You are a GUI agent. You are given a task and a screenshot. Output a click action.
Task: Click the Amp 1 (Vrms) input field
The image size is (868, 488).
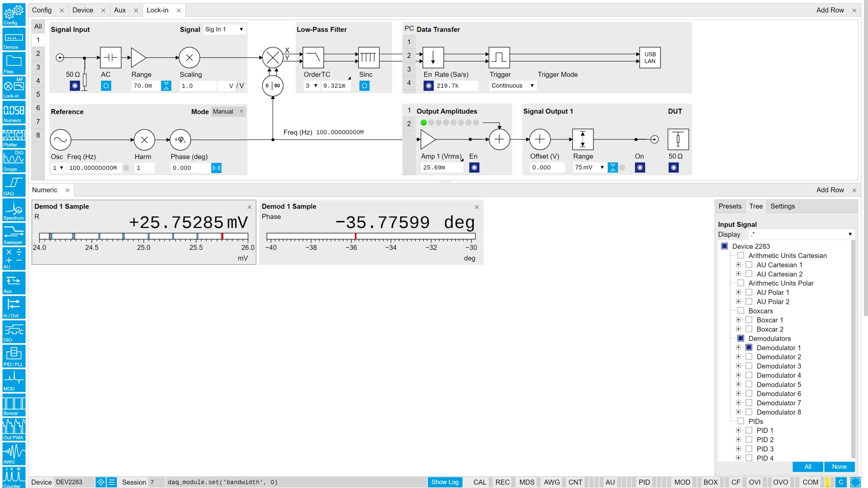442,168
